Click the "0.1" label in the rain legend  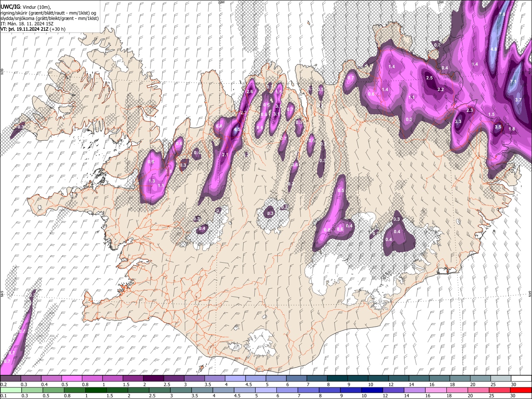pos(3,396)
